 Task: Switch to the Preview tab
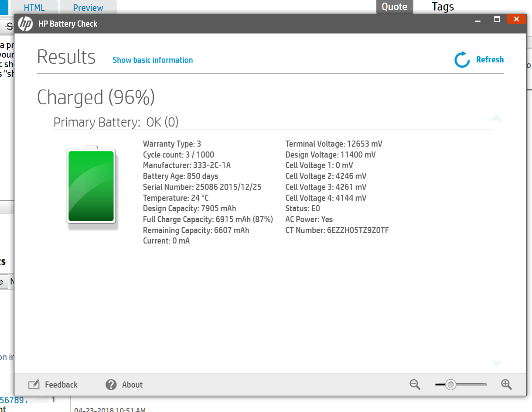[x=88, y=7]
